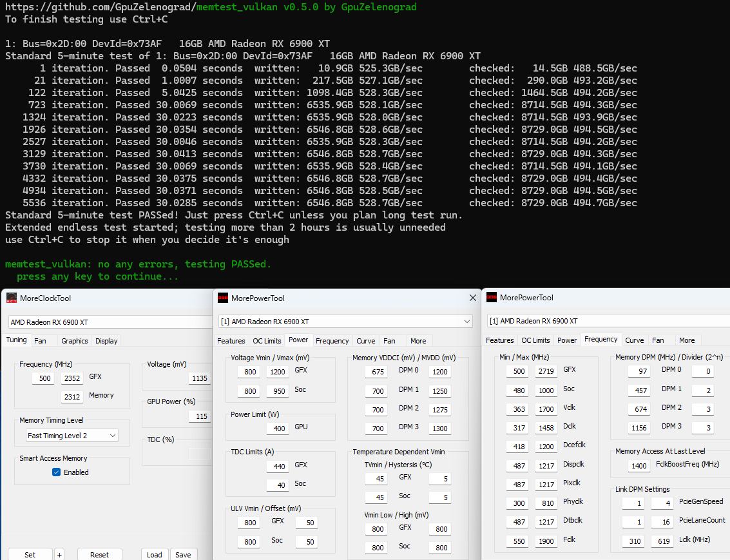
Task: Click the Vclk max field 1700
Action: (546, 409)
